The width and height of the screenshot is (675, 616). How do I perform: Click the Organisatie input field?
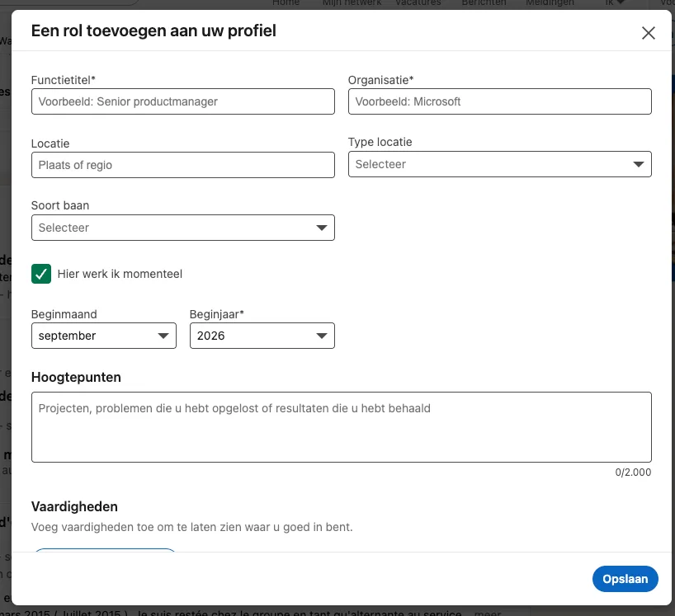[x=500, y=101]
